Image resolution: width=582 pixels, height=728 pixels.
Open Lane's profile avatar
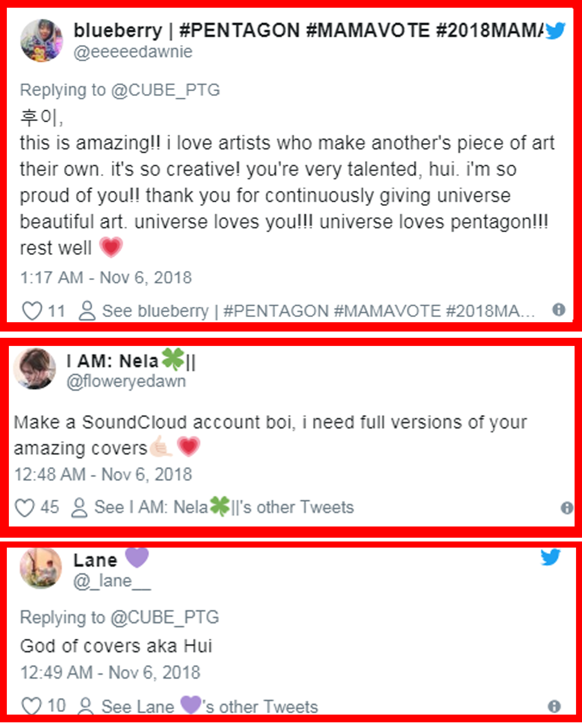tap(41, 569)
